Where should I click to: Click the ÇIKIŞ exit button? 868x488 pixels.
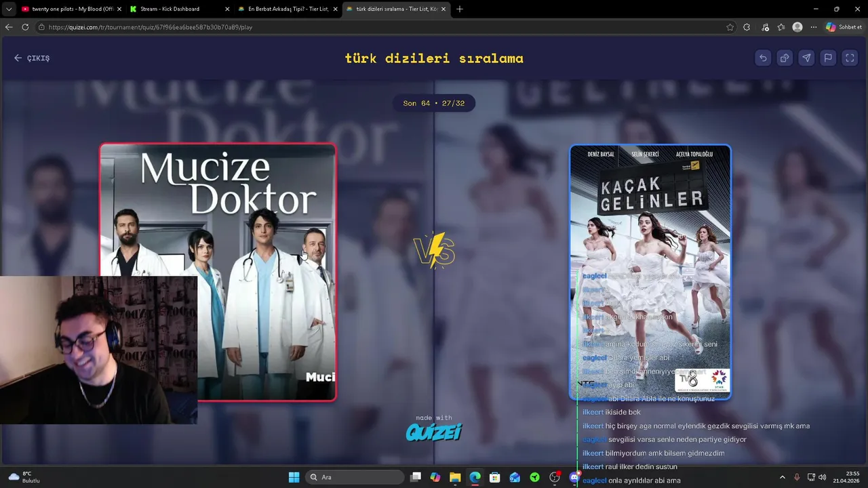pyautogui.click(x=32, y=58)
